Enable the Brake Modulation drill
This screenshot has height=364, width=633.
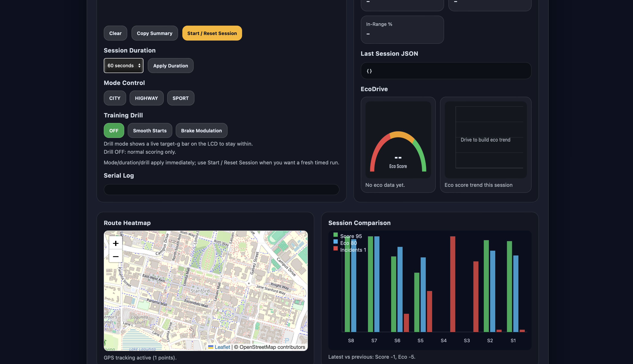tap(201, 130)
